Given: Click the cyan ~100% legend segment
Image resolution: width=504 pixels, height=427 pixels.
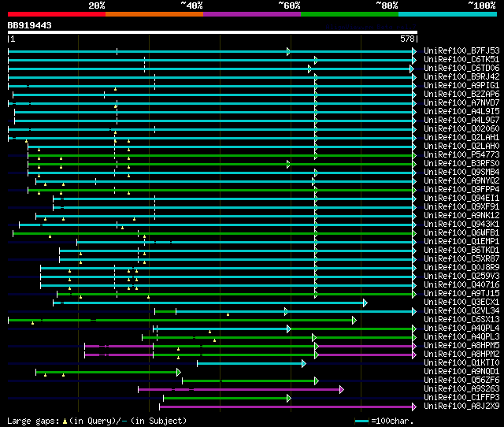Looking at the screenshot, I should (x=448, y=14).
